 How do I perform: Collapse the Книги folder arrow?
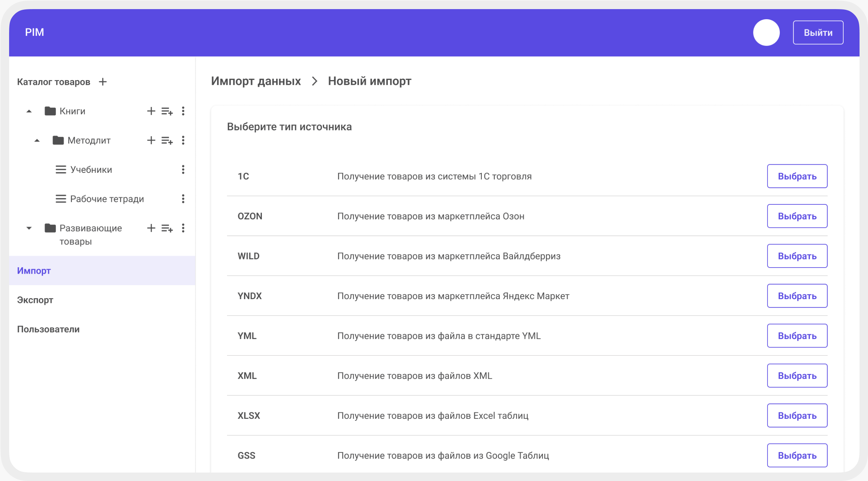click(x=29, y=111)
